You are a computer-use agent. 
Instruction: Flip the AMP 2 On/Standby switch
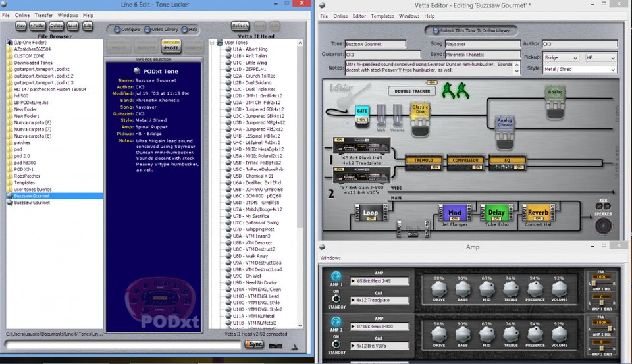pyautogui.click(x=336, y=344)
